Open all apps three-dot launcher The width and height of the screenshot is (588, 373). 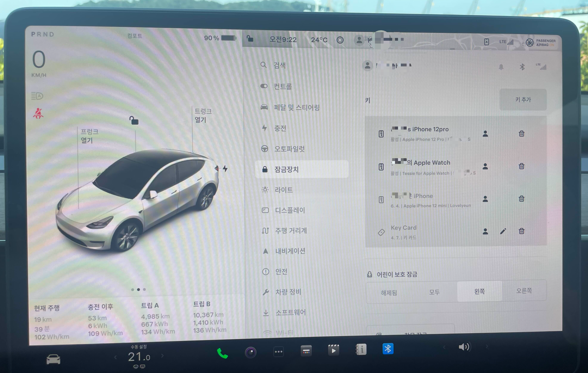[x=279, y=352]
